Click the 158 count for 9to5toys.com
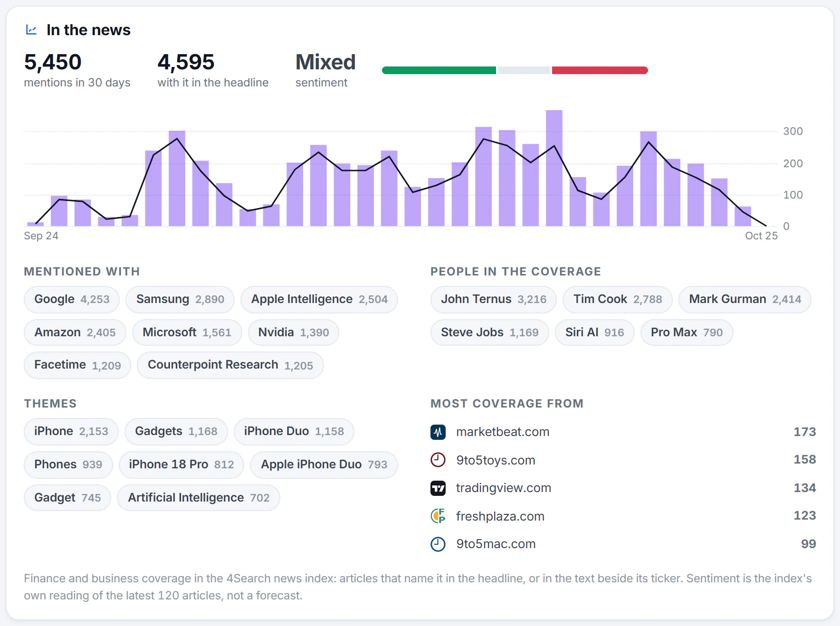This screenshot has width=840, height=626. point(804,459)
